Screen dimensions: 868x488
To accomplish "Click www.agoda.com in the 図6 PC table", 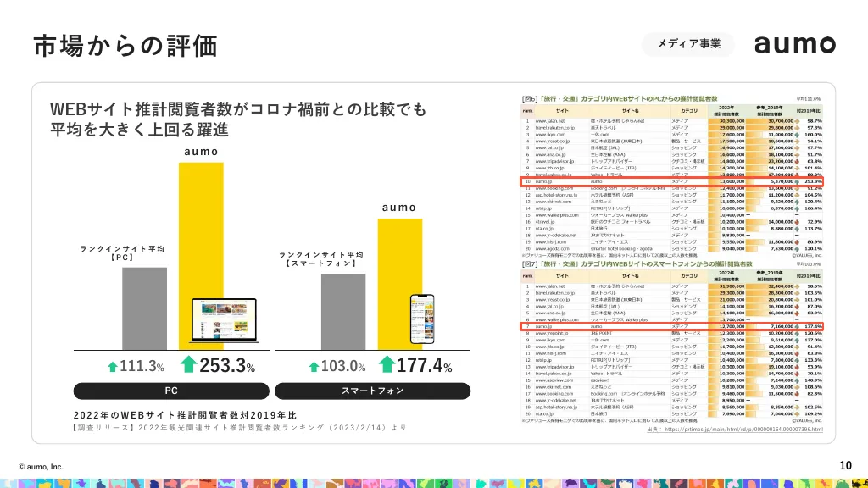I will pyautogui.click(x=552, y=248).
